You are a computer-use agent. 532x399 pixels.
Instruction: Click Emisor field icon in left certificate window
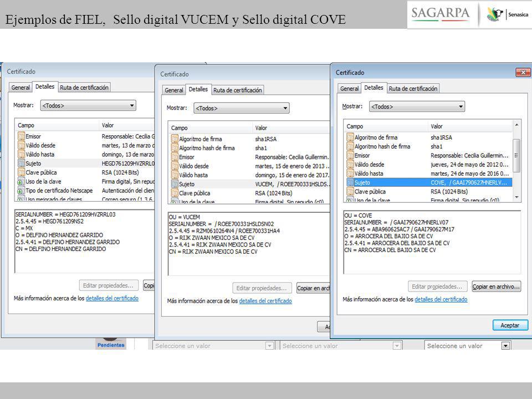pos(22,136)
